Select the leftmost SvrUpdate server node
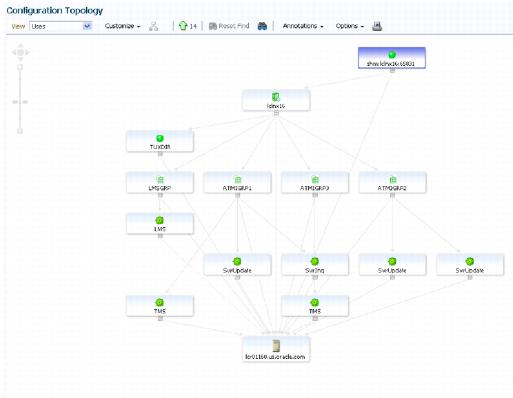This screenshot has height=398, width=513. pos(237,265)
